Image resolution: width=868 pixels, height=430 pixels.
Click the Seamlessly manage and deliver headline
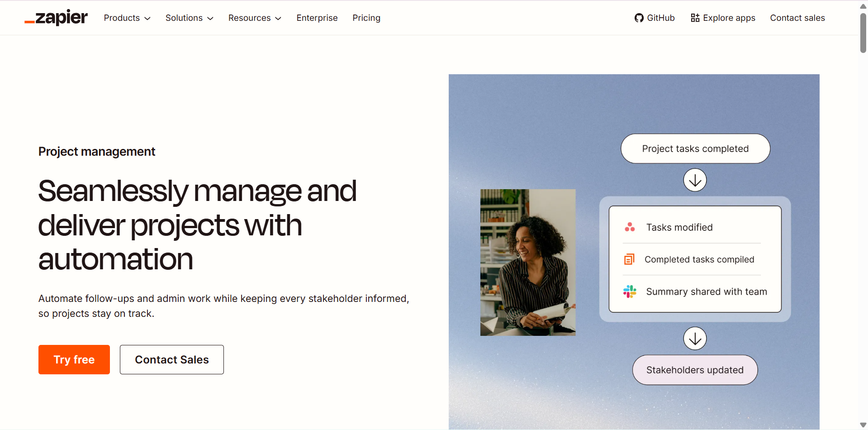pyautogui.click(x=198, y=225)
